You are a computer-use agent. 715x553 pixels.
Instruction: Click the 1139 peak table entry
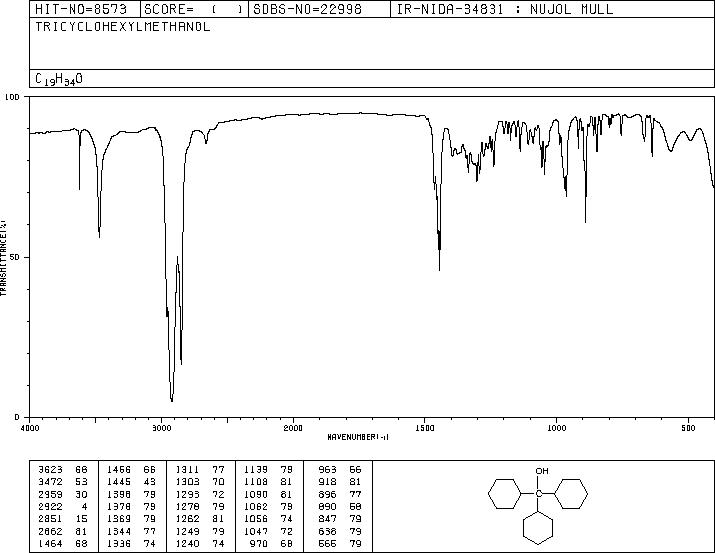(x=268, y=470)
